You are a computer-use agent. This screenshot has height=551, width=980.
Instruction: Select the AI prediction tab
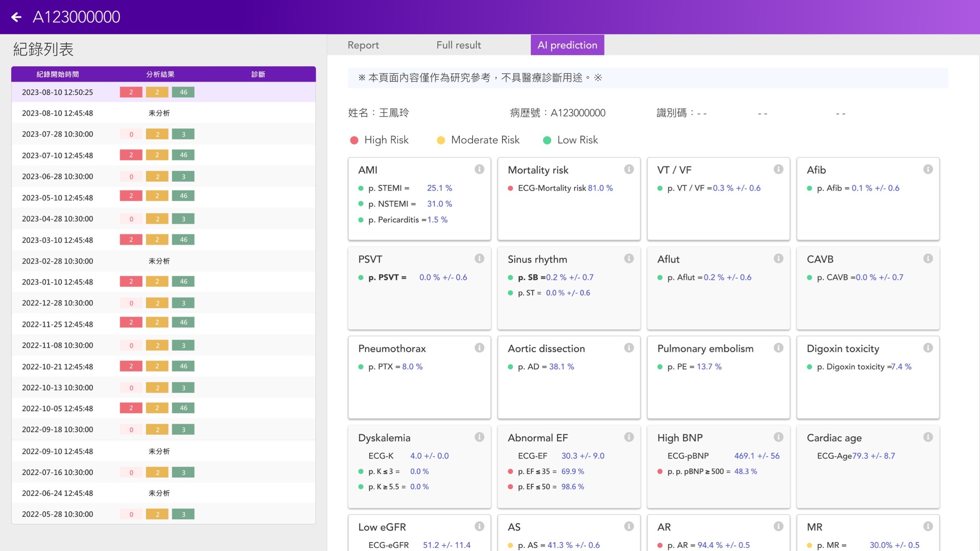567,45
